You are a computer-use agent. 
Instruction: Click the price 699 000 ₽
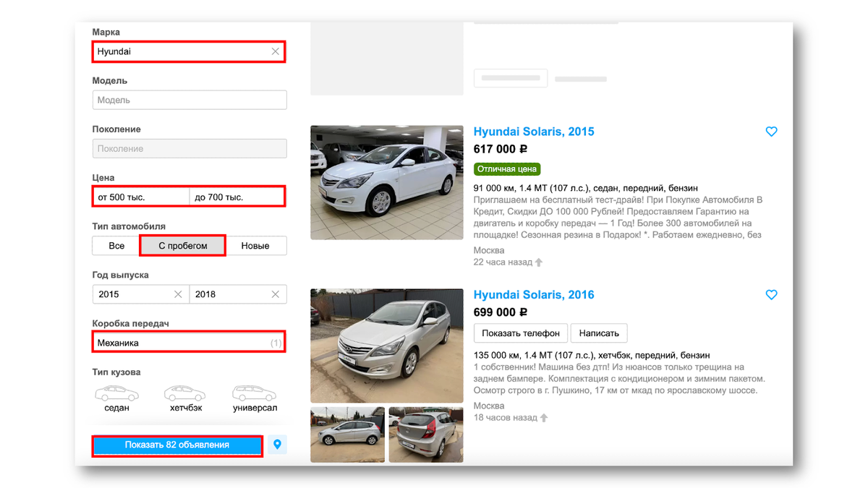tap(501, 312)
